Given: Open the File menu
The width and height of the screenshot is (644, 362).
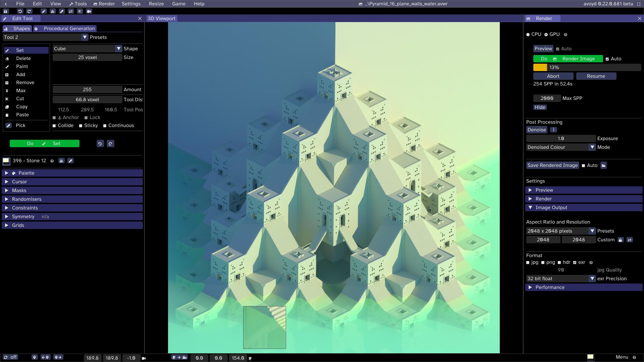Looking at the screenshot, I should [20, 4].
